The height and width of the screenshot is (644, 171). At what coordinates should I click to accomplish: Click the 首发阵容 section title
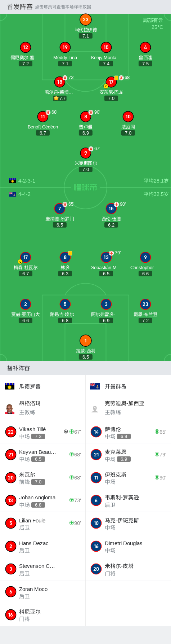(x=20, y=6)
